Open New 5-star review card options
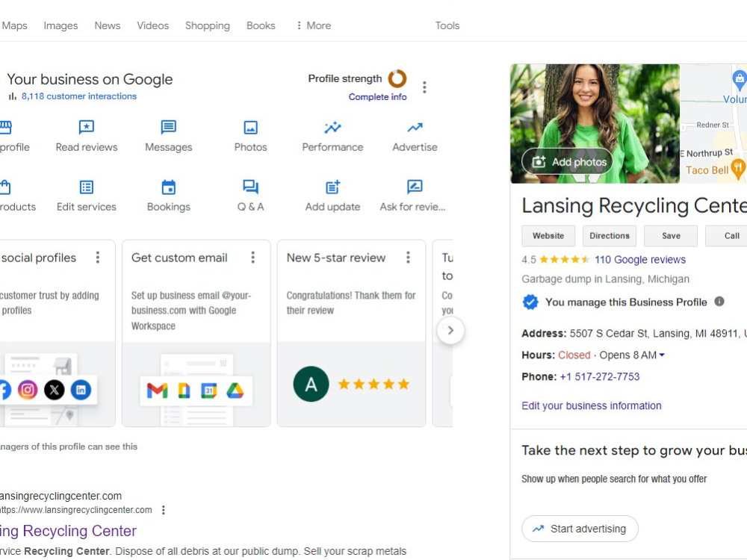The image size is (747, 560). coord(409,258)
